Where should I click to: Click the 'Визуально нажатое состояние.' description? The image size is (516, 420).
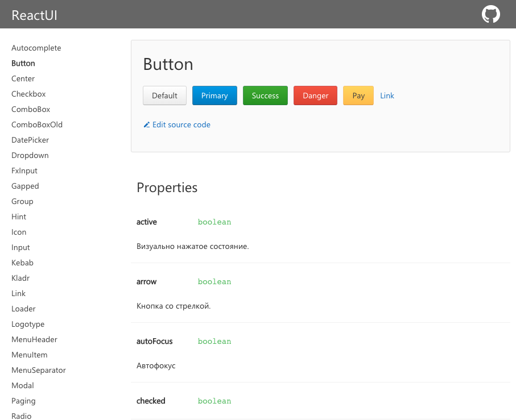[x=192, y=247]
